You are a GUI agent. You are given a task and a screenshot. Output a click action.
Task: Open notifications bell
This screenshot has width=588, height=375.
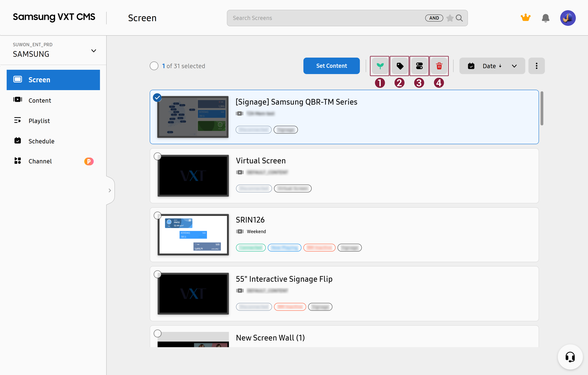[545, 18]
